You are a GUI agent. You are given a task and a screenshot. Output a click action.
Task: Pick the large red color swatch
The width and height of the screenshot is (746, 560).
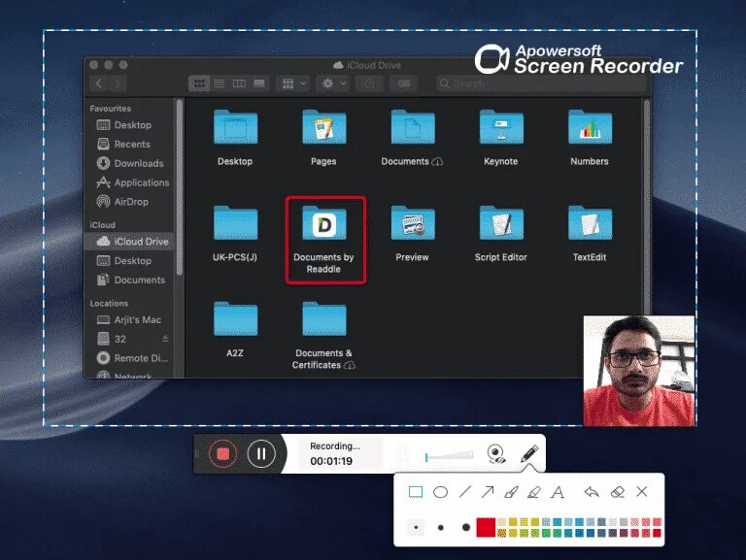tap(486, 528)
